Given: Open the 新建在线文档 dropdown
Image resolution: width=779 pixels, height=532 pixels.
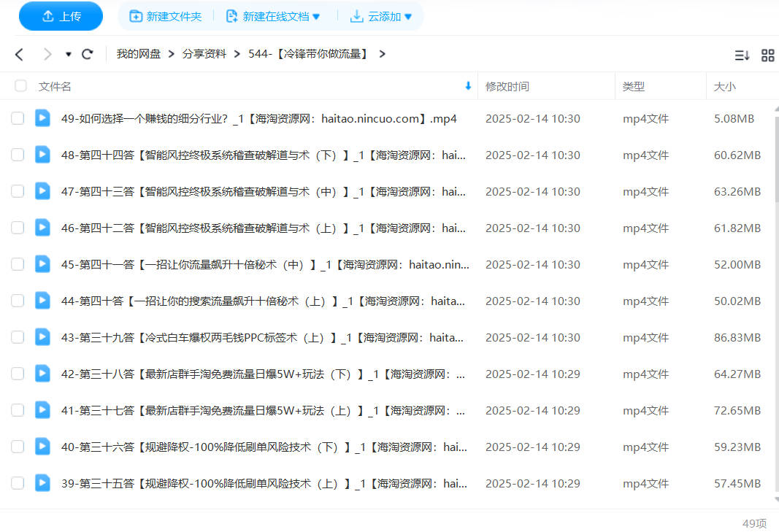Looking at the screenshot, I should (x=273, y=16).
